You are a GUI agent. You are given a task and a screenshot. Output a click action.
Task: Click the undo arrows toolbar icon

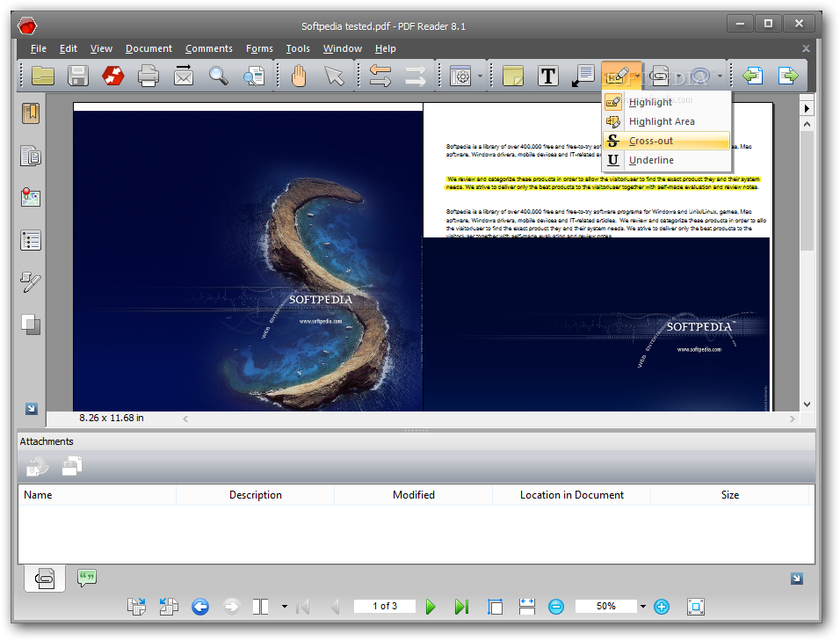click(x=380, y=76)
